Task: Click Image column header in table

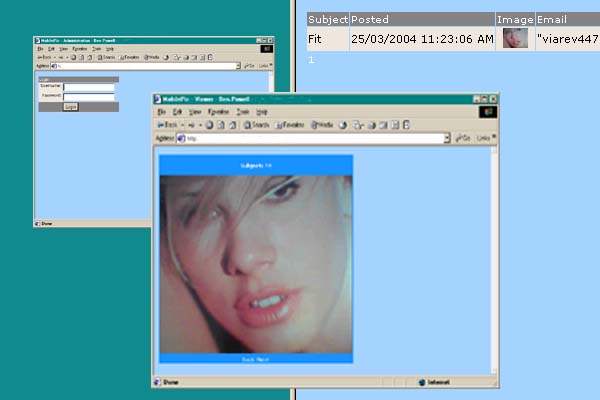Action: (x=515, y=19)
